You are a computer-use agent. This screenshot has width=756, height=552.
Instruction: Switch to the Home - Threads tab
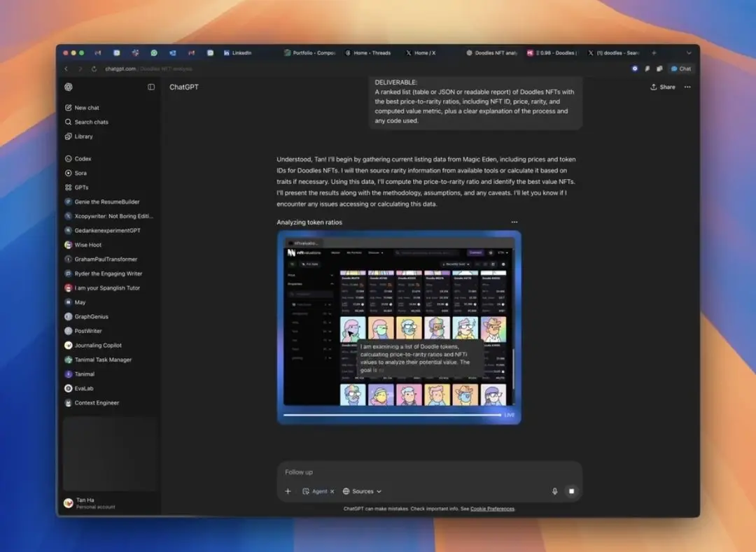(x=368, y=53)
